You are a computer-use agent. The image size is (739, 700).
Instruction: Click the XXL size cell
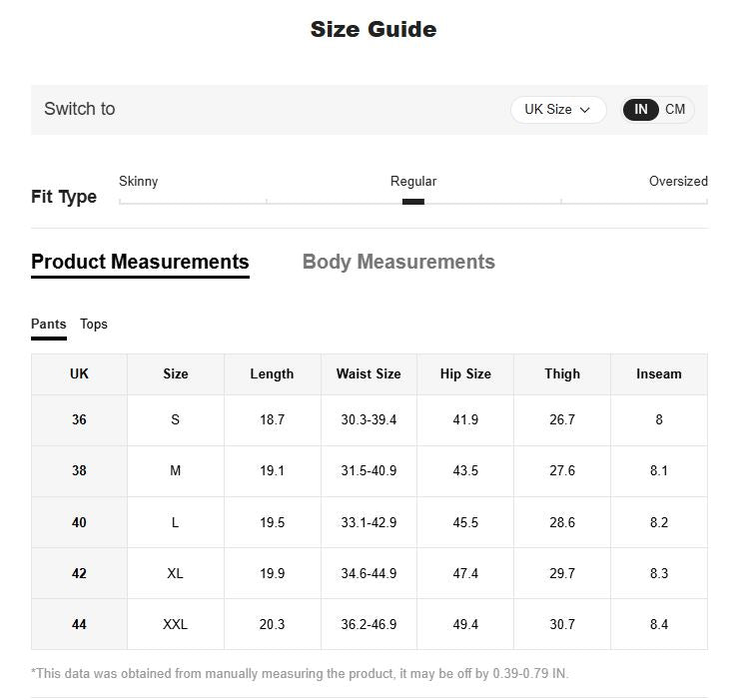tap(176, 624)
